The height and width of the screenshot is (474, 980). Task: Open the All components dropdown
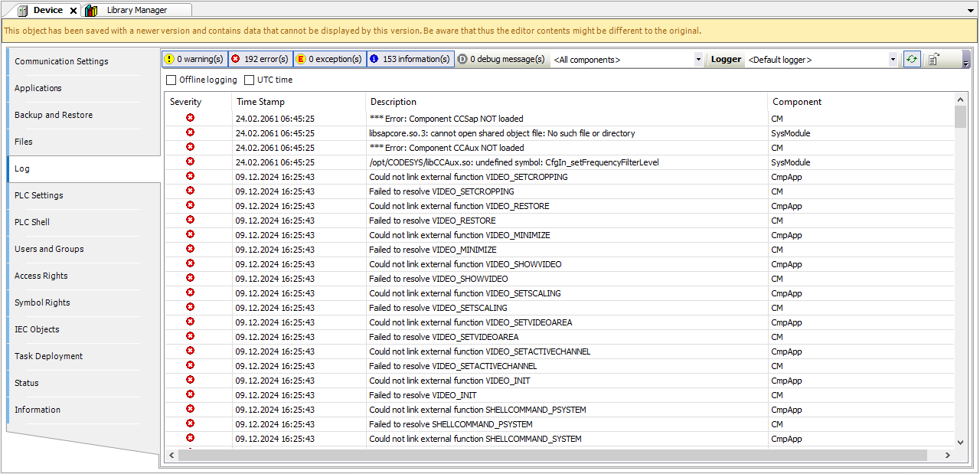tap(697, 60)
